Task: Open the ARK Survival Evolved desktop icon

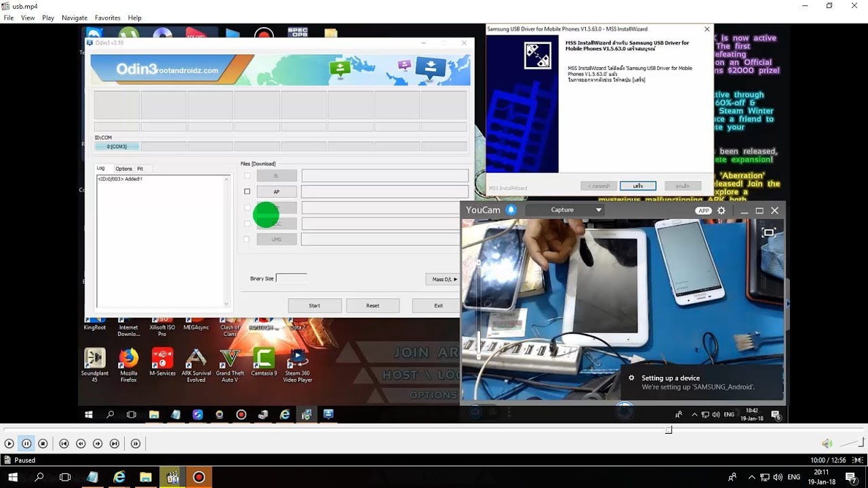Action: coord(196,365)
